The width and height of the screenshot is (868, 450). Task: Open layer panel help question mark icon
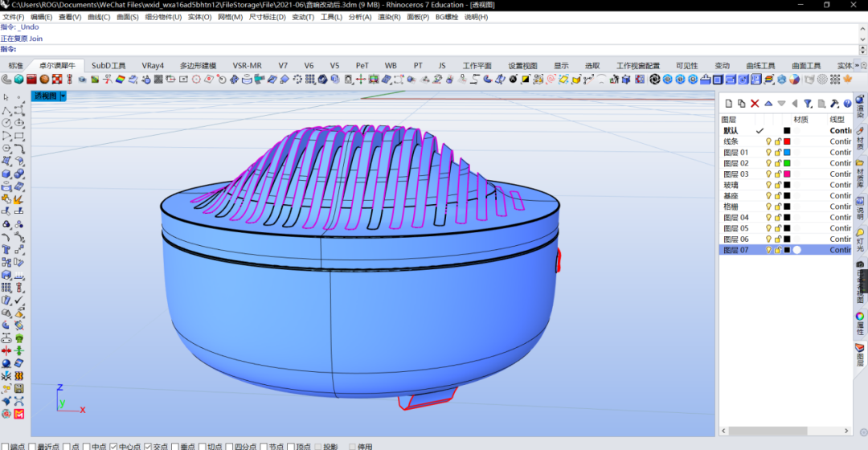pos(848,104)
